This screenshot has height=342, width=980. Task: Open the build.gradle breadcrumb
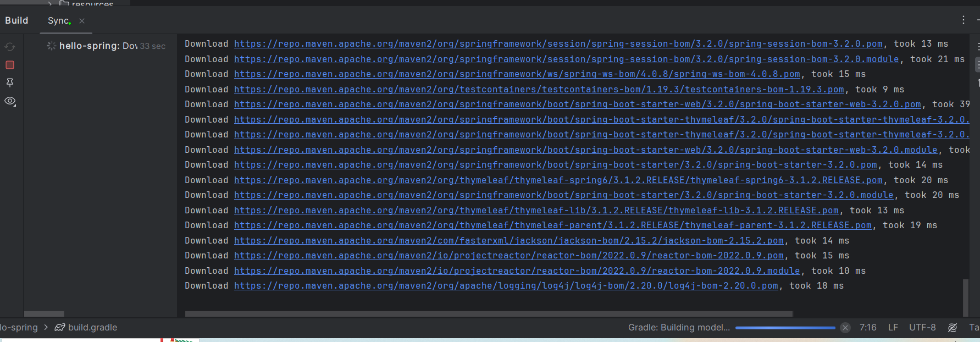coord(92,328)
